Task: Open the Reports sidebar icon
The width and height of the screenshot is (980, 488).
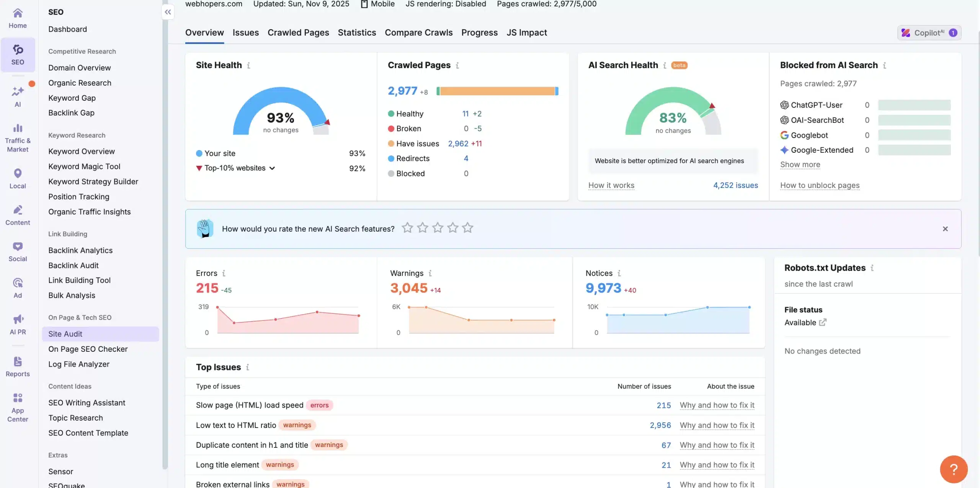Action: coord(18,367)
